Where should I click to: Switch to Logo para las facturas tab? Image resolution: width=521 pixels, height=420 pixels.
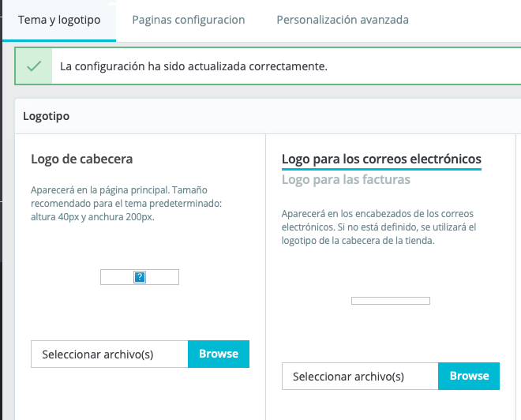(x=346, y=180)
